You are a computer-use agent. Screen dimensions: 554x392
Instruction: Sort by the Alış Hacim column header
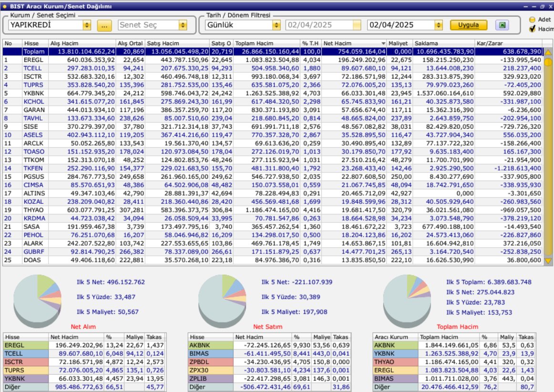(x=82, y=43)
